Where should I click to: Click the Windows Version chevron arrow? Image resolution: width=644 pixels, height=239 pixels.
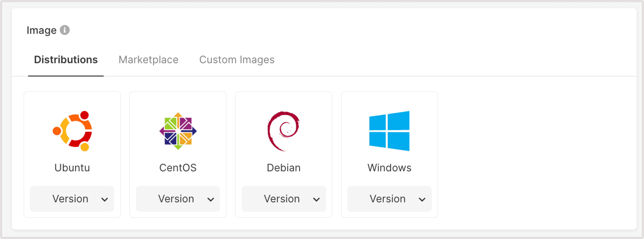pyautogui.click(x=423, y=199)
